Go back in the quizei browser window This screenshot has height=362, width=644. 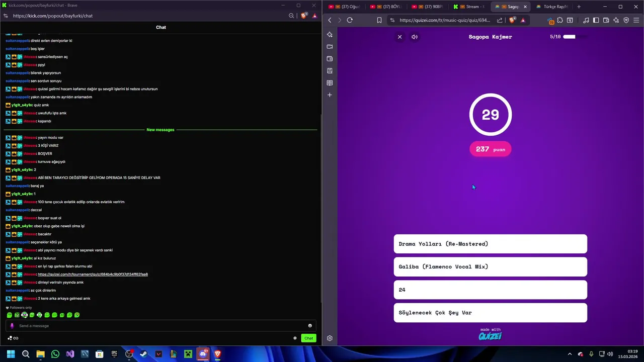(x=330, y=20)
